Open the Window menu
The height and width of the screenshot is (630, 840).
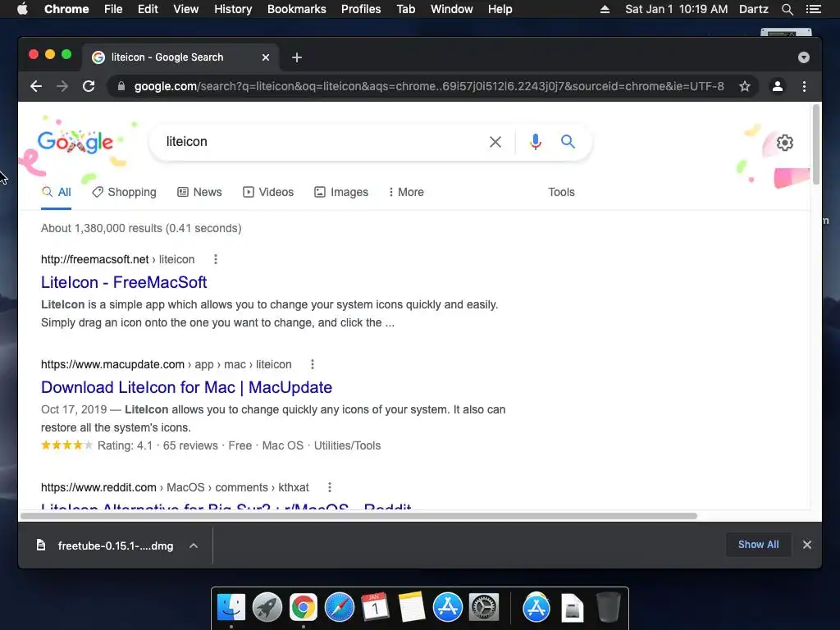[452, 9]
